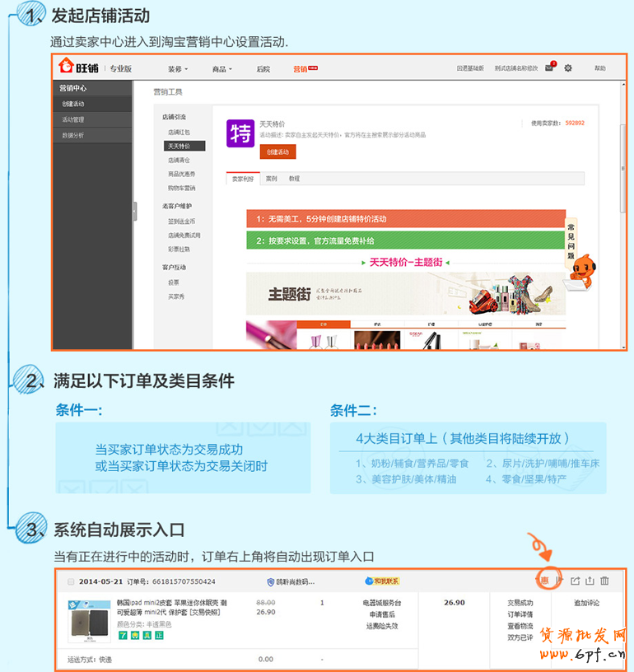Open the mail envelope notification icon

click(550, 68)
